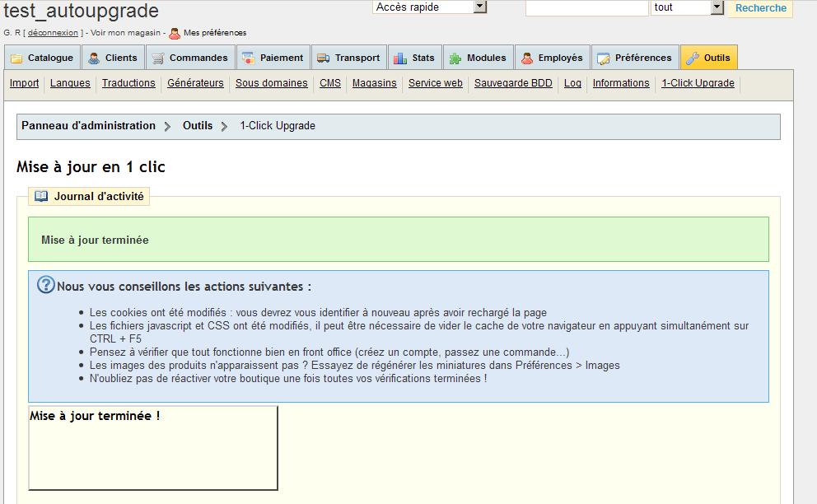817x504 pixels.
Task: Click Panneau d'administration in breadcrumb
Action: point(89,126)
